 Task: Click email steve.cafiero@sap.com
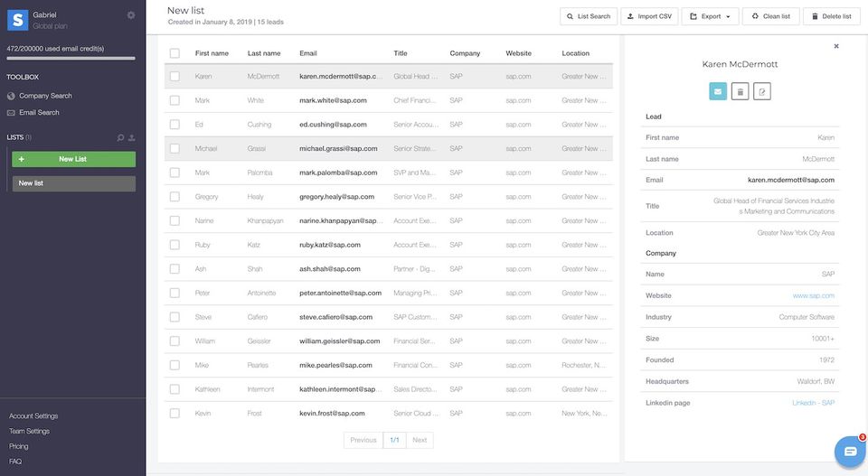point(336,317)
